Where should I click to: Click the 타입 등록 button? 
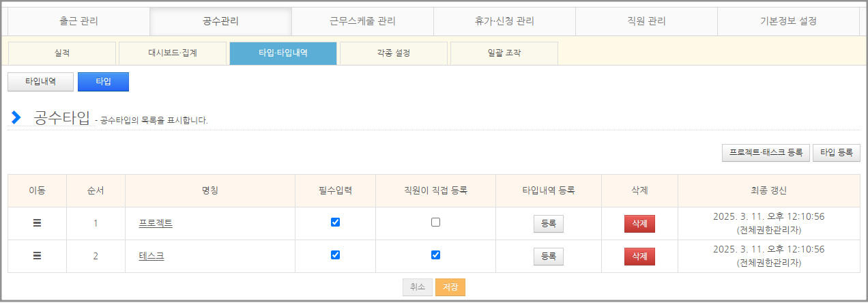click(x=836, y=152)
